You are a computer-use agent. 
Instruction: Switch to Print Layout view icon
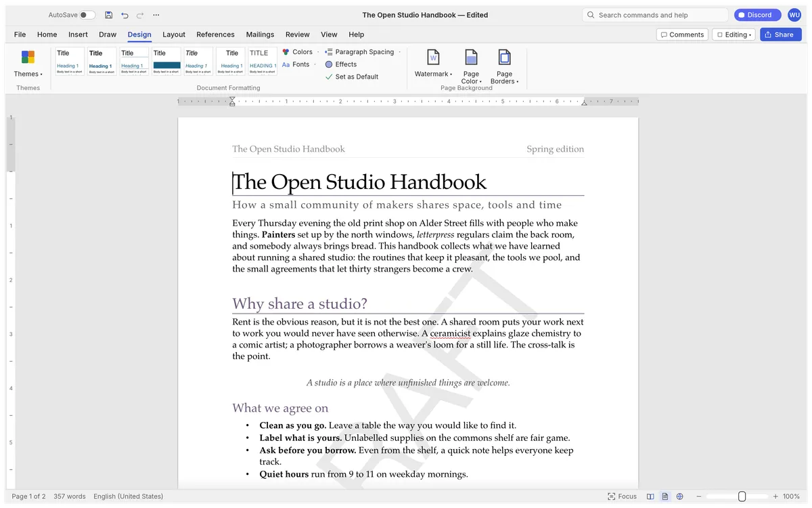(x=665, y=496)
